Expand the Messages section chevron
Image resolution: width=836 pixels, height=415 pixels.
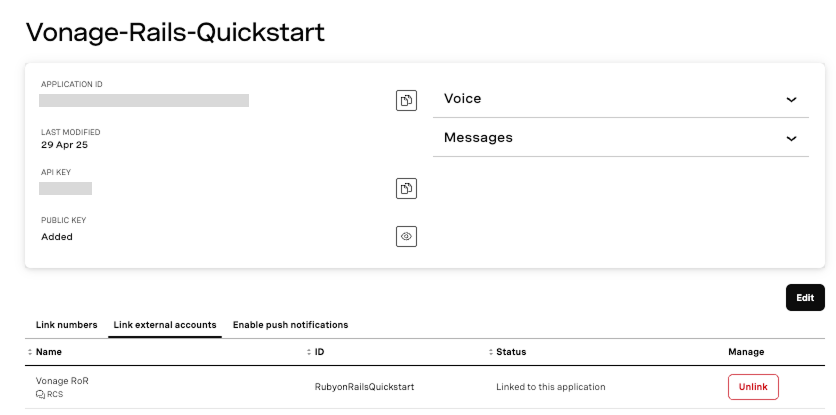pyautogui.click(x=791, y=138)
